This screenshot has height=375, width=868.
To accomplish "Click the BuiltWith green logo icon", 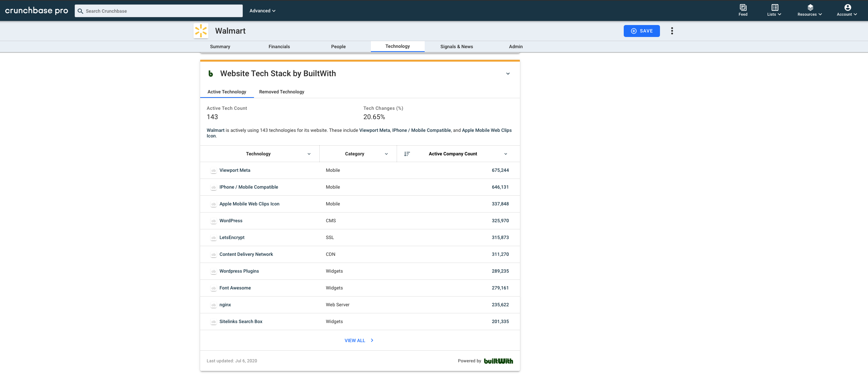I will point(211,74).
